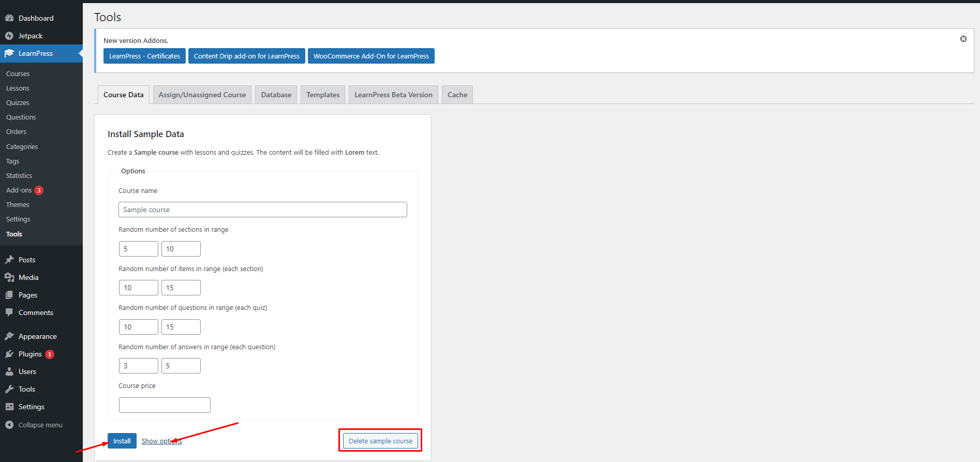Click the Pages icon in sidebar
Screen dimensions: 980x462
(x=9, y=295)
